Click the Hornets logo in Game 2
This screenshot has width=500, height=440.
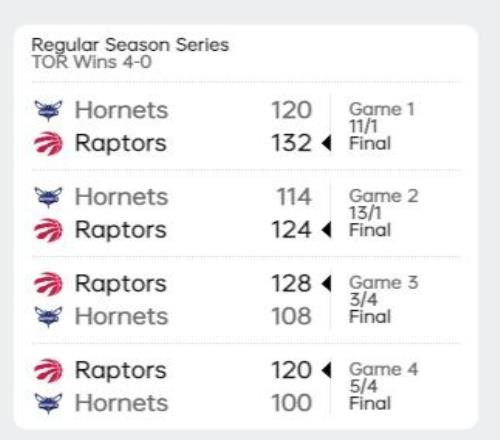pos(48,197)
